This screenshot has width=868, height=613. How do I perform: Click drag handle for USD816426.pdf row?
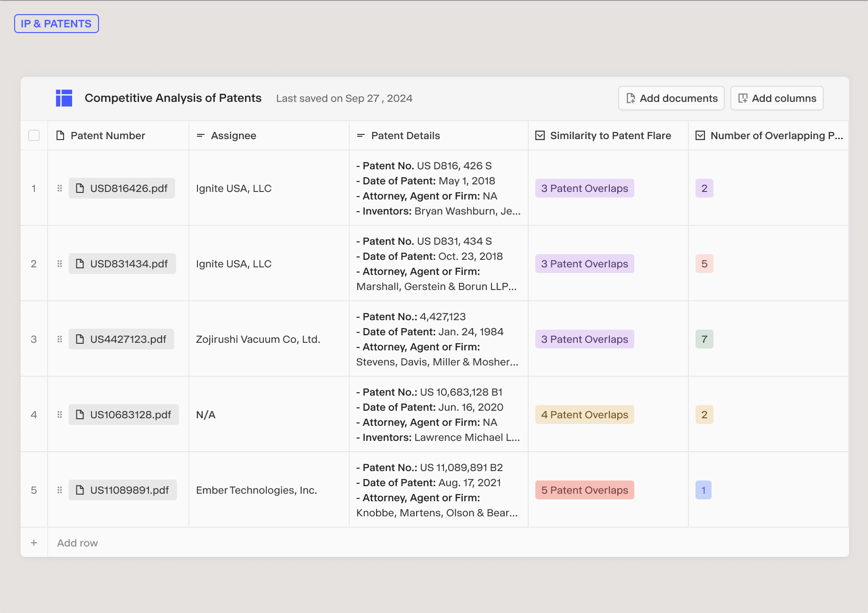tap(60, 188)
